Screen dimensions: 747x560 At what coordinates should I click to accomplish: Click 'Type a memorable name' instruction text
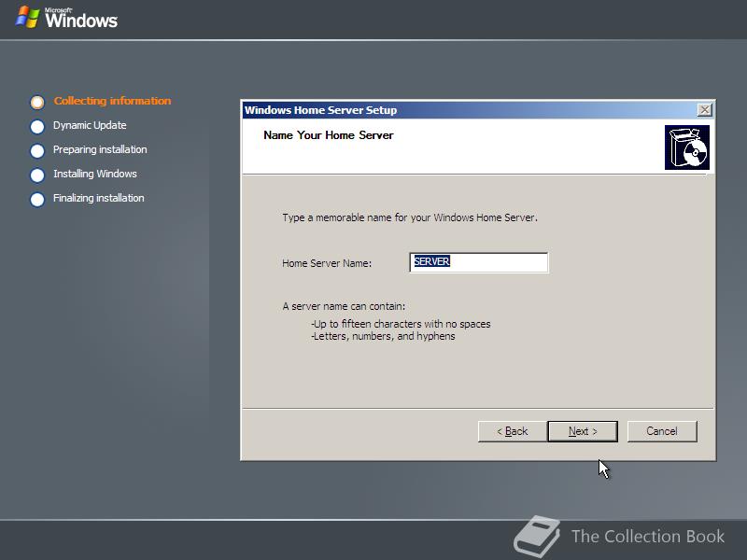point(410,217)
